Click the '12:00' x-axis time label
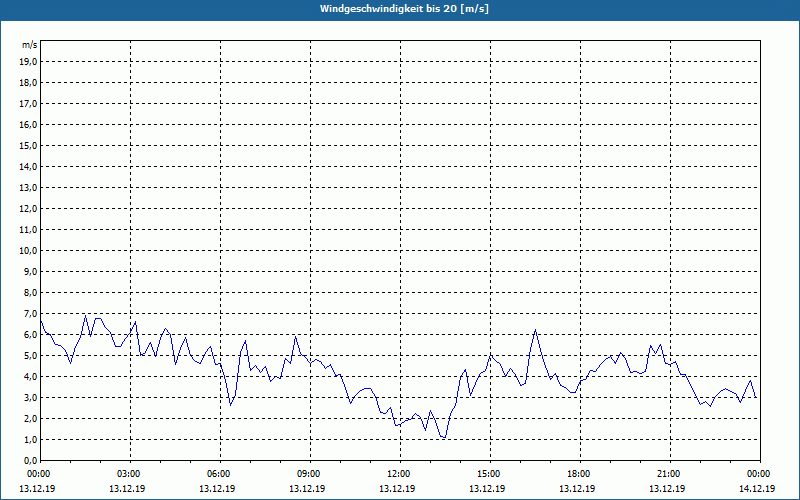The height and width of the screenshot is (500, 800). coord(399,474)
